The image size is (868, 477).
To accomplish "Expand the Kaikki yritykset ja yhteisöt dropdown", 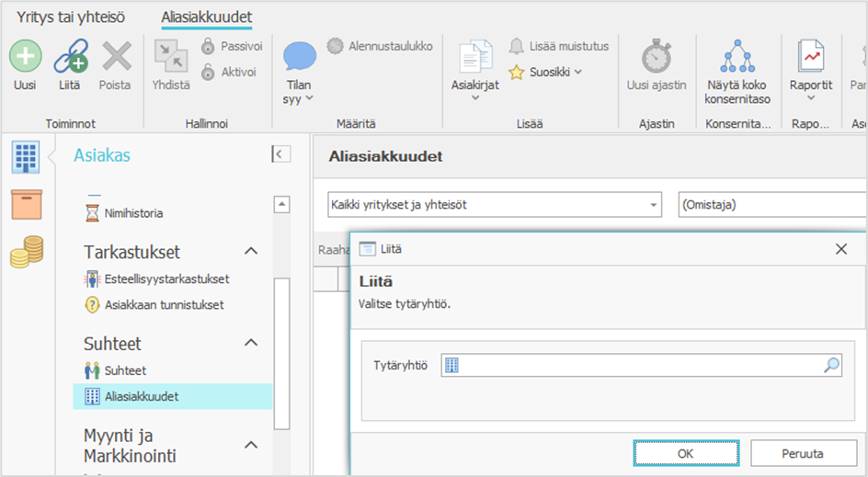I will pyautogui.click(x=654, y=205).
